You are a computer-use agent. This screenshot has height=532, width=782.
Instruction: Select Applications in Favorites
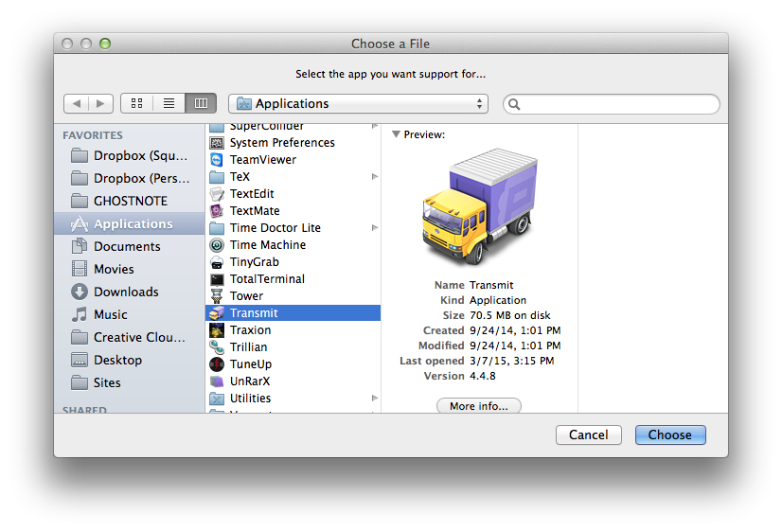pyautogui.click(x=130, y=223)
